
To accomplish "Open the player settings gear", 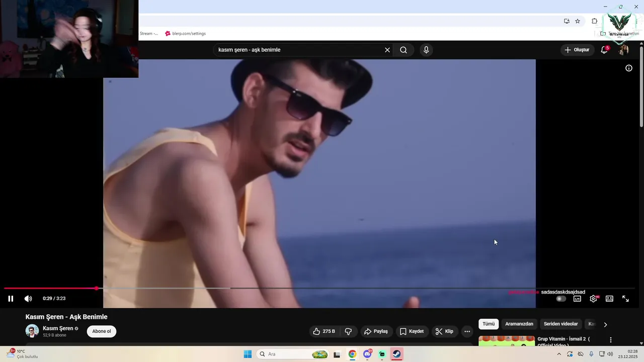I will tap(593, 299).
